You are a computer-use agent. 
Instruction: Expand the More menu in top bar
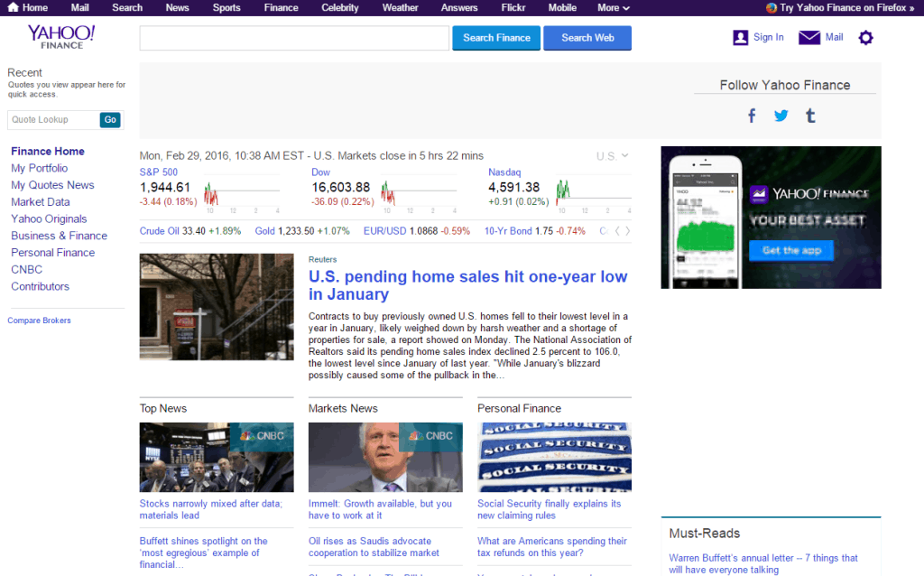coord(613,7)
